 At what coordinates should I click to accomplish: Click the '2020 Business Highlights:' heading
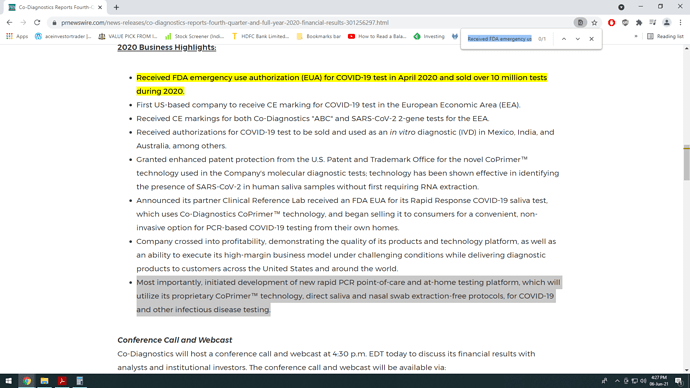(167, 47)
